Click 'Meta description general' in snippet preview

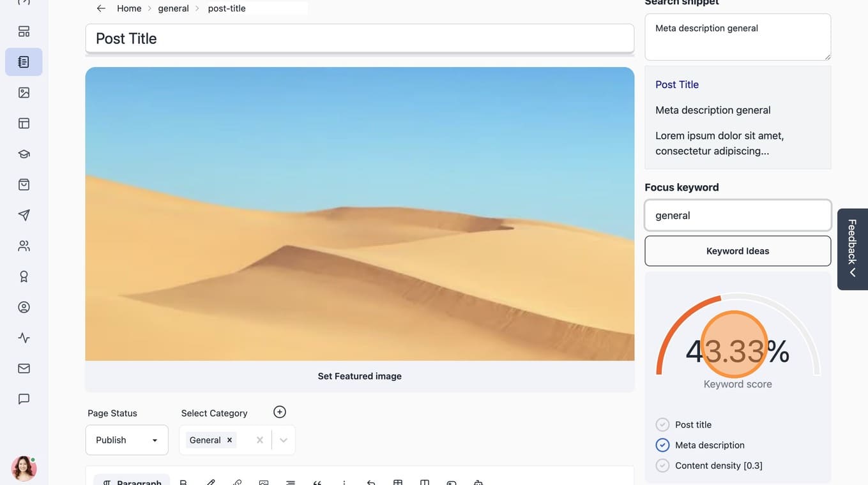713,110
